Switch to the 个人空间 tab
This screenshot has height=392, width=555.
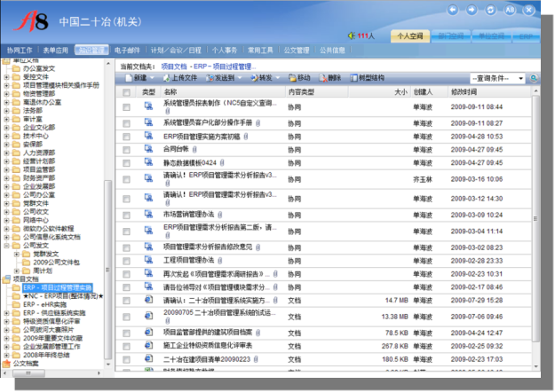point(410,36)
